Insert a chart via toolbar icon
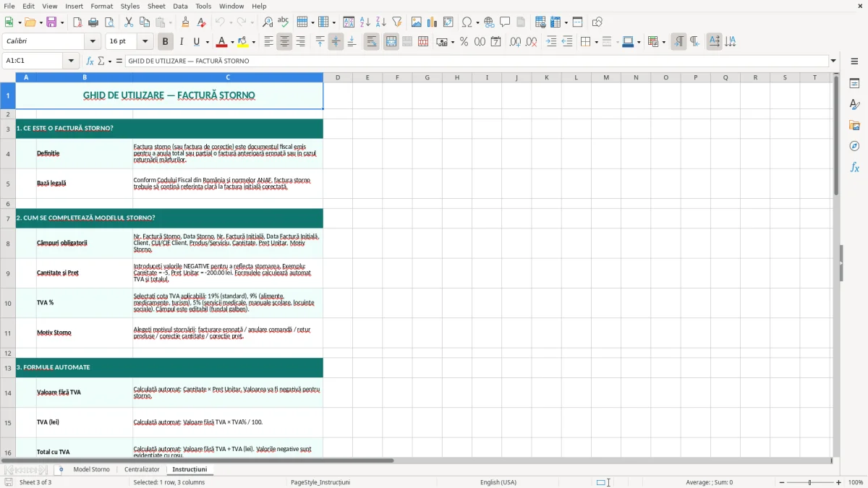 point(433,22)
